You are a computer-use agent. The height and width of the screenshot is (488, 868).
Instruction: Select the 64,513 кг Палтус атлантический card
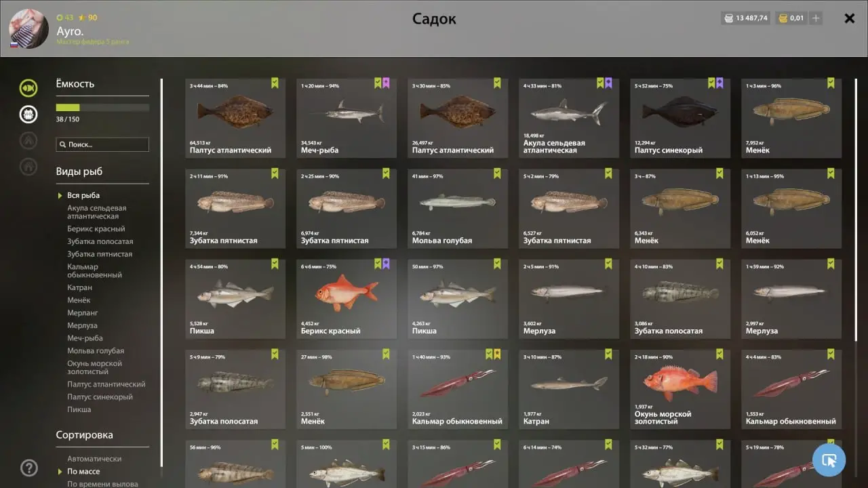click(235, 118)
